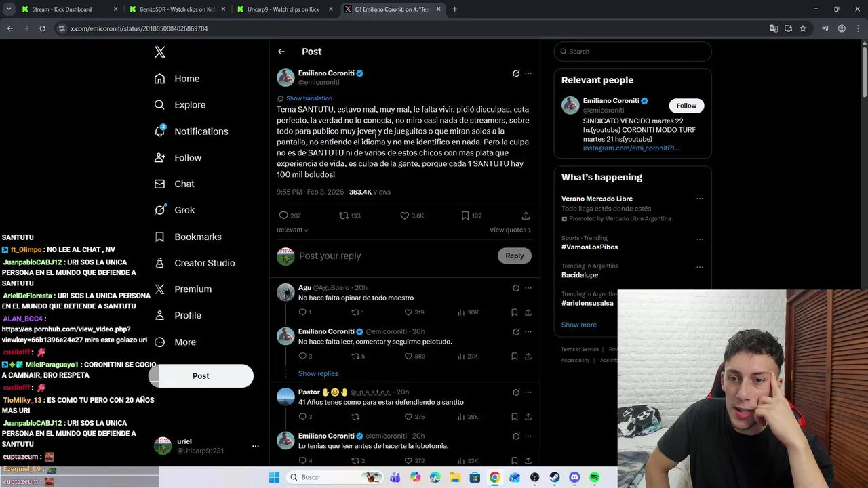Click the gray Reply button
The width and height of the screenshot is (868, 488).
(x=515, y=256)
